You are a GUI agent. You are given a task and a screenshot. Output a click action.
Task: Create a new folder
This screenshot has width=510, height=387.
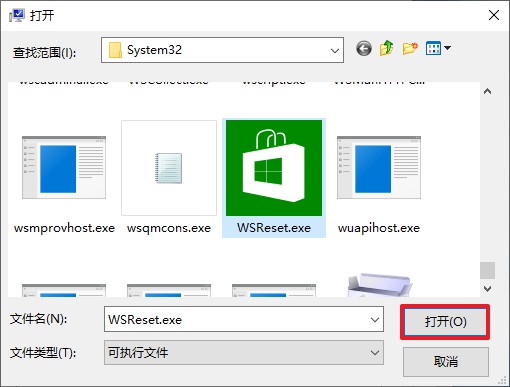point(410,48)
